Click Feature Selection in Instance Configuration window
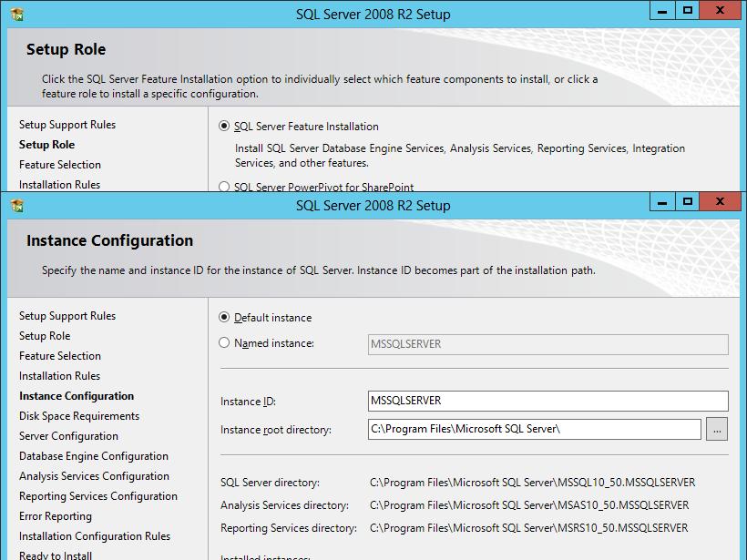The height and width of the screenshot is (560, 747). click(60, 356)
